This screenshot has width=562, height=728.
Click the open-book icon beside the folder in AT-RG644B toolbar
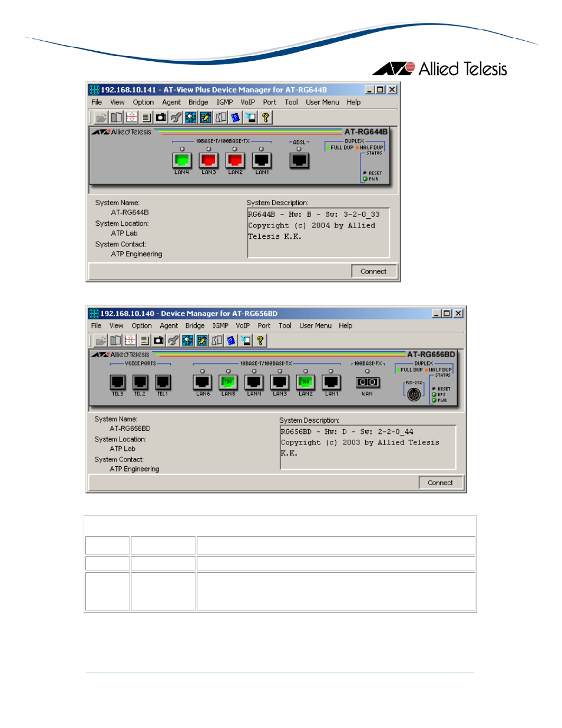117,117
